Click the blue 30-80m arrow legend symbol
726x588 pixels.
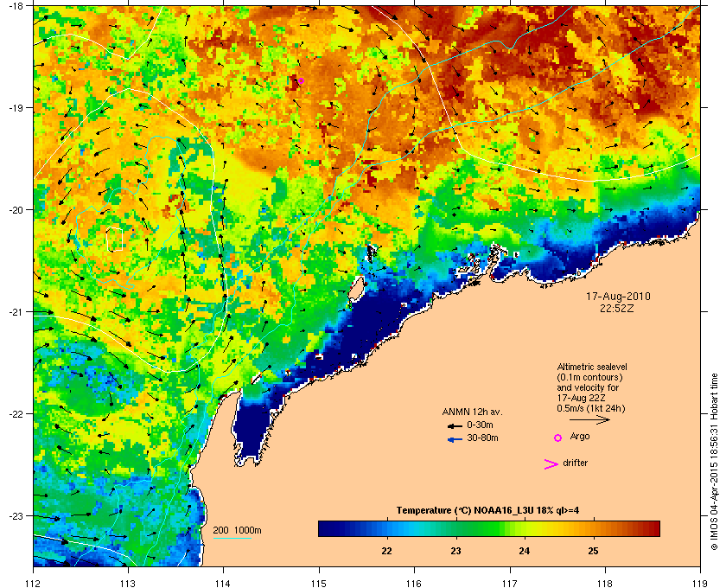pyautogui.click(x=455, y=439)
